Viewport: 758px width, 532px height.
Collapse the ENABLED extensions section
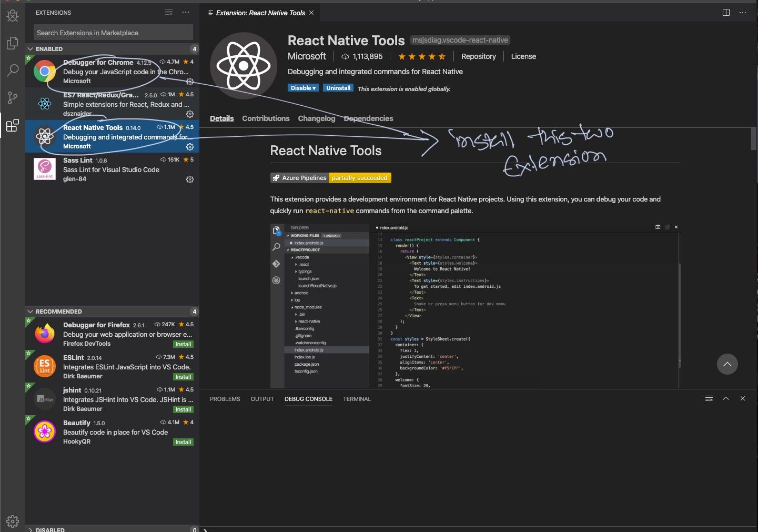click(x=112, y=48)
